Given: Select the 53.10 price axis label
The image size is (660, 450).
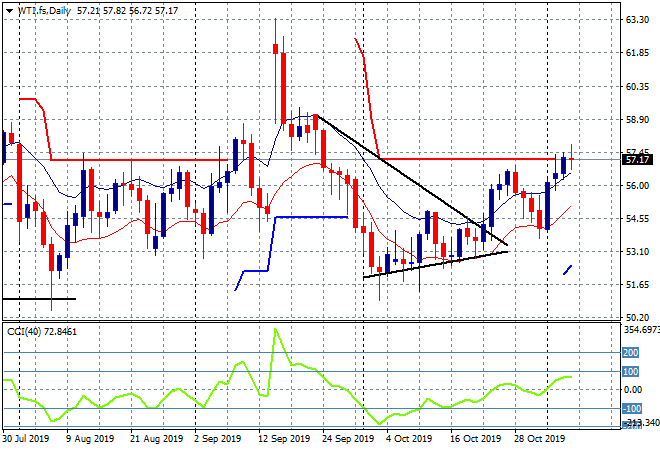Looking at the screenshot, I should [x=637, y=252].
